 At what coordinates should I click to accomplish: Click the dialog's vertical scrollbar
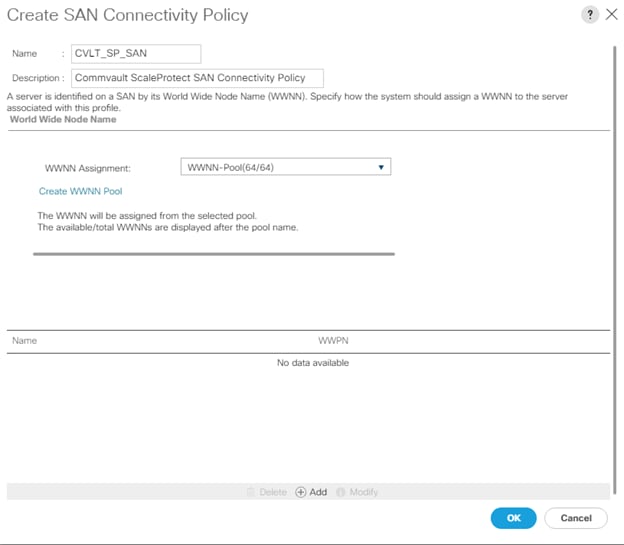615,271
